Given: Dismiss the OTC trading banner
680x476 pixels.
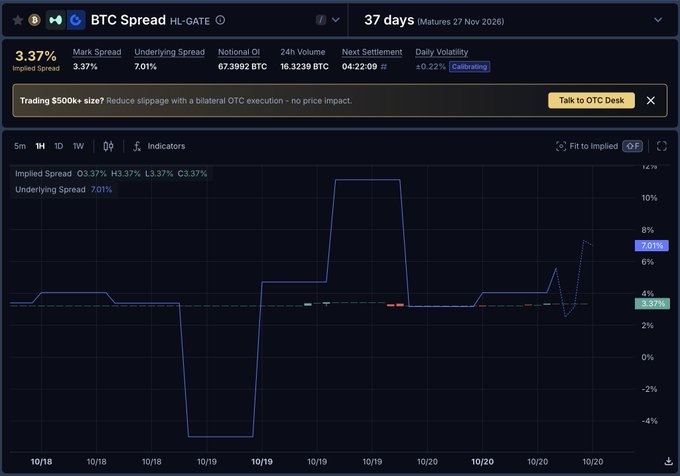Looking at the screenshot, I should 651,100.
